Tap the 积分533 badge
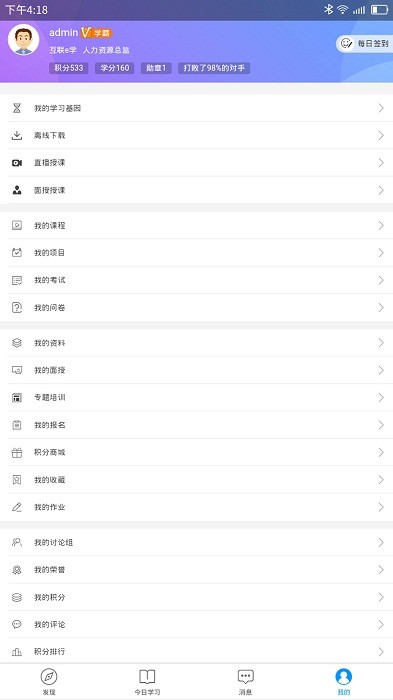 (69, 68)
